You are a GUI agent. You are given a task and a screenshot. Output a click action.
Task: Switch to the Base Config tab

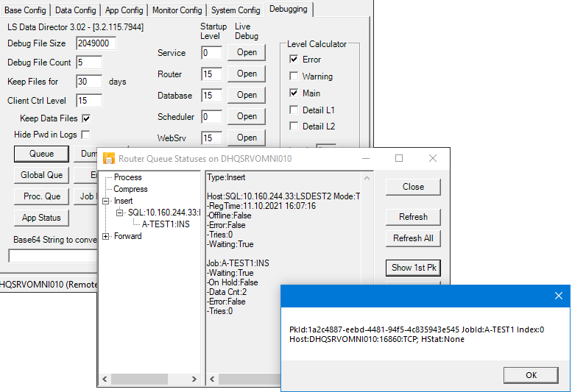(x=26, y=10)
